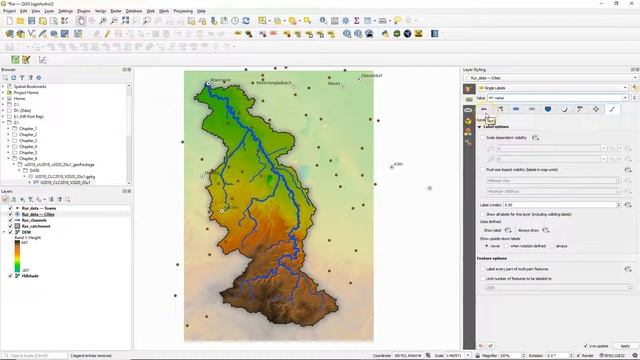Click the New Shapefile Layer icon

click(31, 34)
